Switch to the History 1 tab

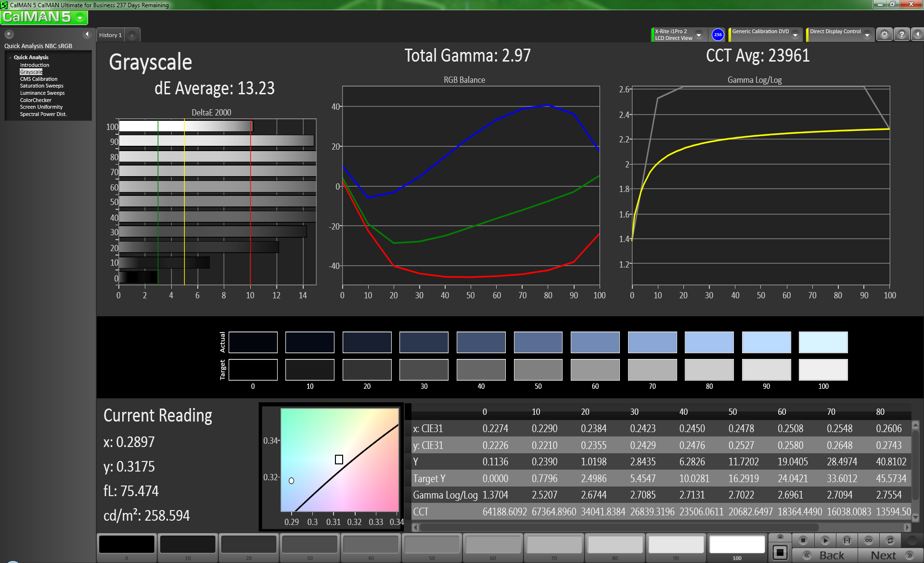(110, 35)
